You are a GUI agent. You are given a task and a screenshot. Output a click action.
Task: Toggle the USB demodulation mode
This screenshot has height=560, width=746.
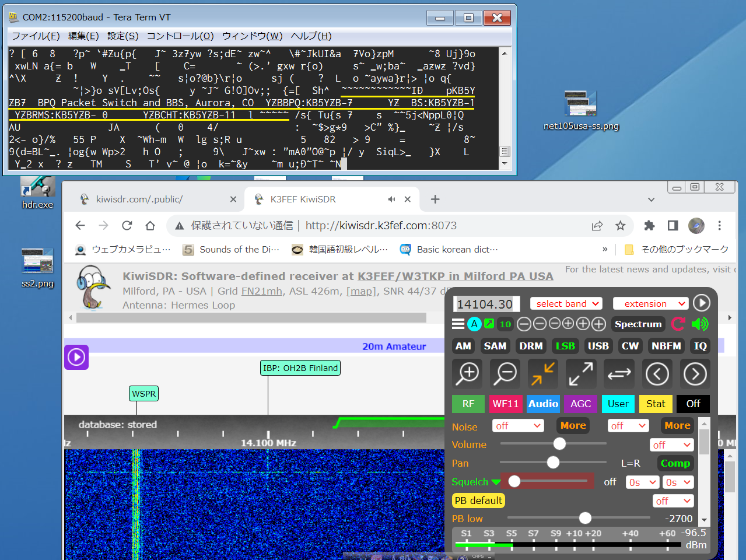click(x=598, y=346)
